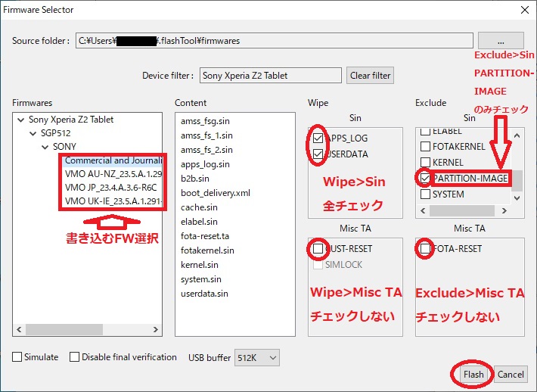The image size is (537, 392).
Task: Collapse the SGP512 tree node
Action: tap(33, 133)
